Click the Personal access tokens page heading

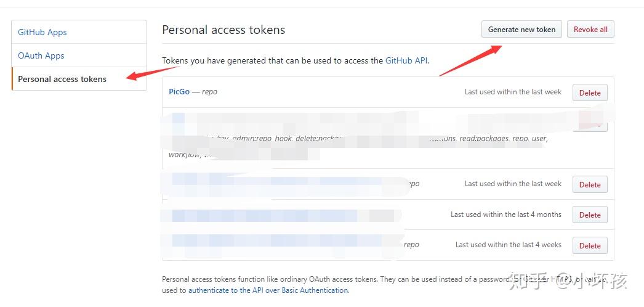[223, 30]
